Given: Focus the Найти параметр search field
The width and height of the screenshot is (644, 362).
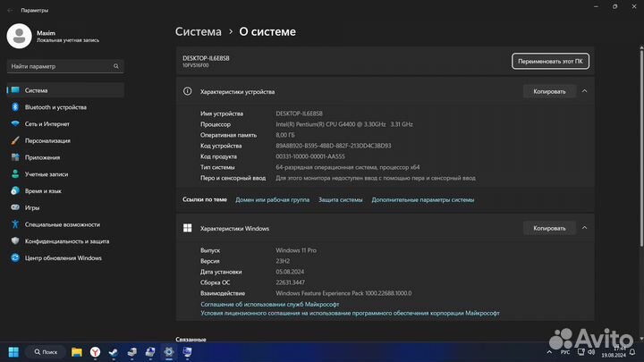Looking at the screenshot, I should click(65, 66).
